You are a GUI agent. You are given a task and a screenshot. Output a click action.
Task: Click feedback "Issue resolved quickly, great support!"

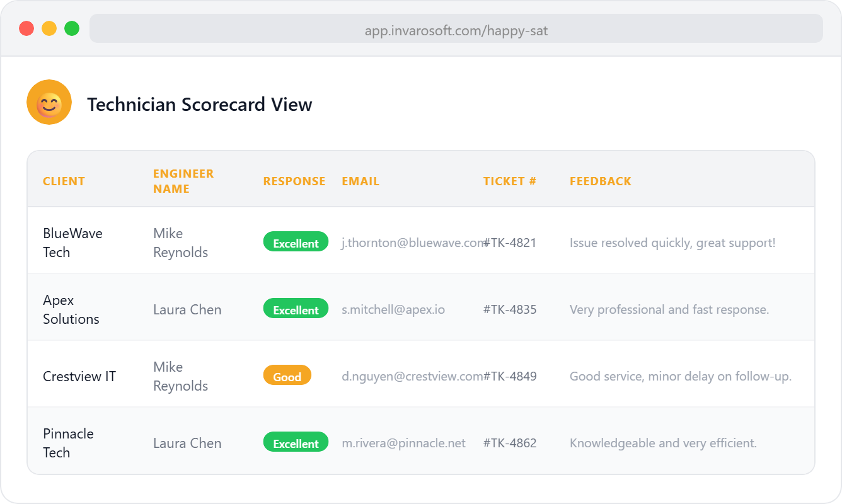tap(672, 243)
